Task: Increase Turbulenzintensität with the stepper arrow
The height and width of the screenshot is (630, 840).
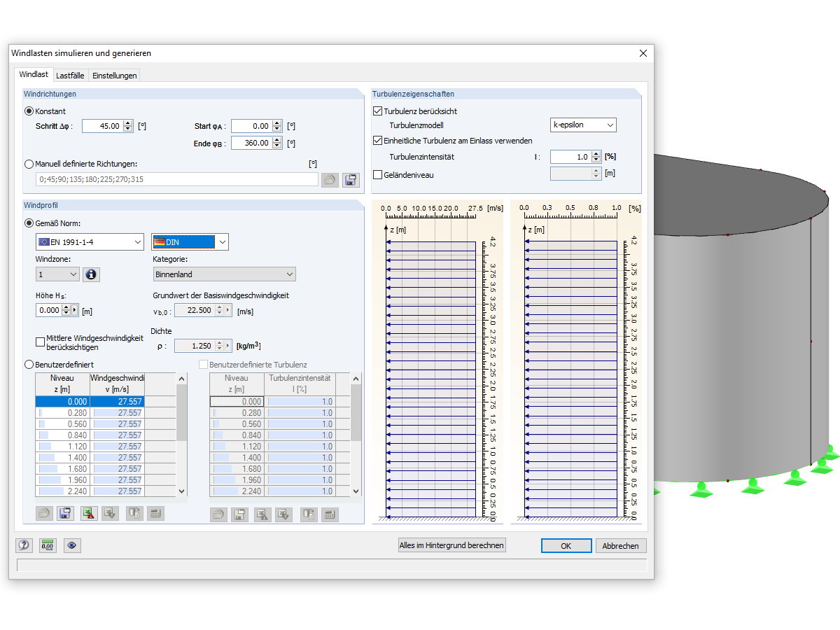Action: (595, 154)
